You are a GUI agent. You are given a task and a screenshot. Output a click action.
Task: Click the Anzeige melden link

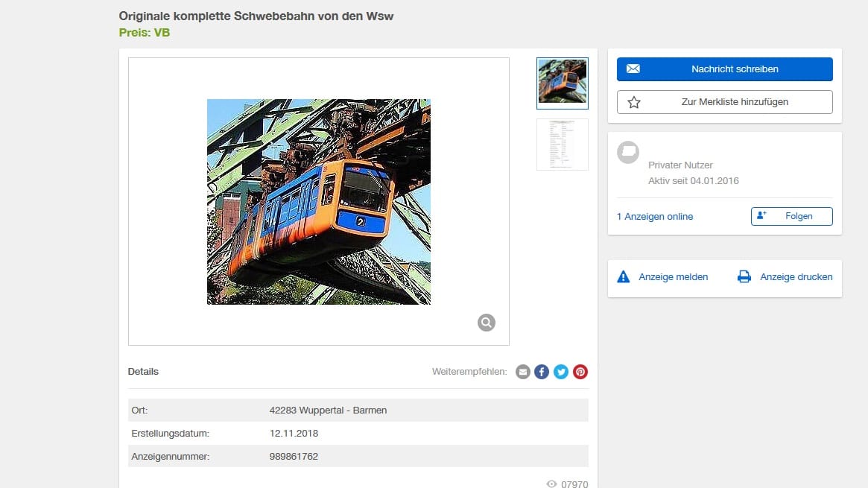tap(673, 276)
